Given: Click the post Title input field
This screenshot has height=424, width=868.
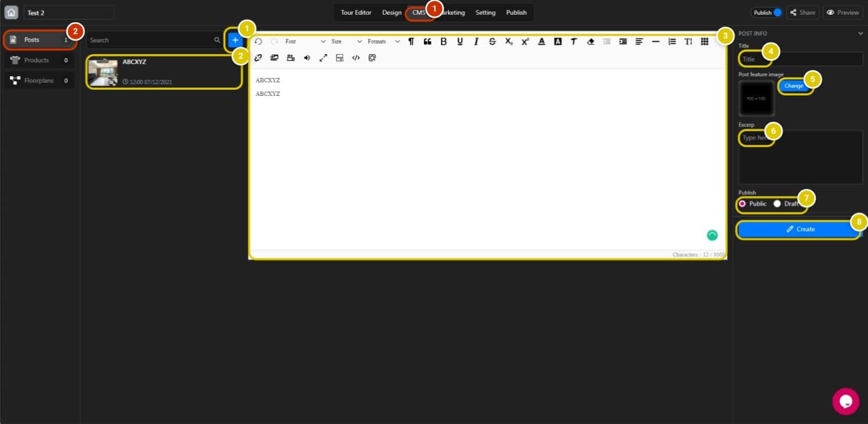Looking at the screenshot, I should tap(800, 59).
